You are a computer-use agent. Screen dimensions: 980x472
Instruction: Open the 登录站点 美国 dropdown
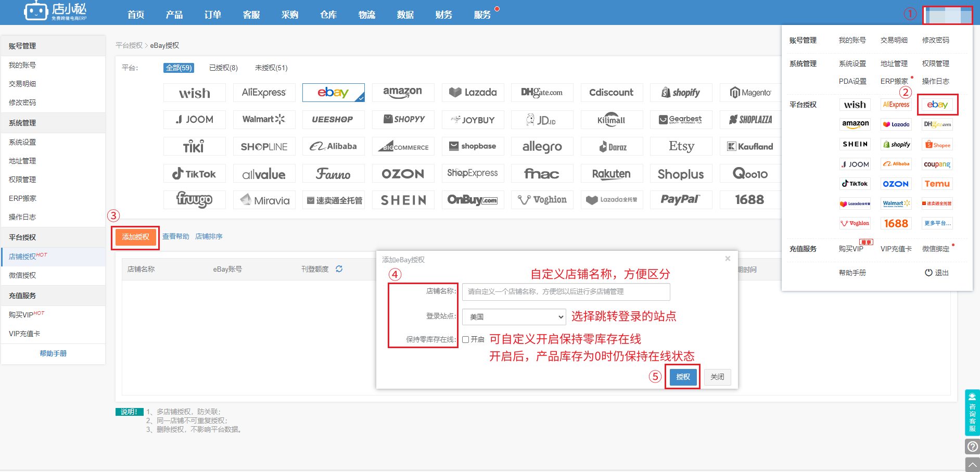[514, 316]
